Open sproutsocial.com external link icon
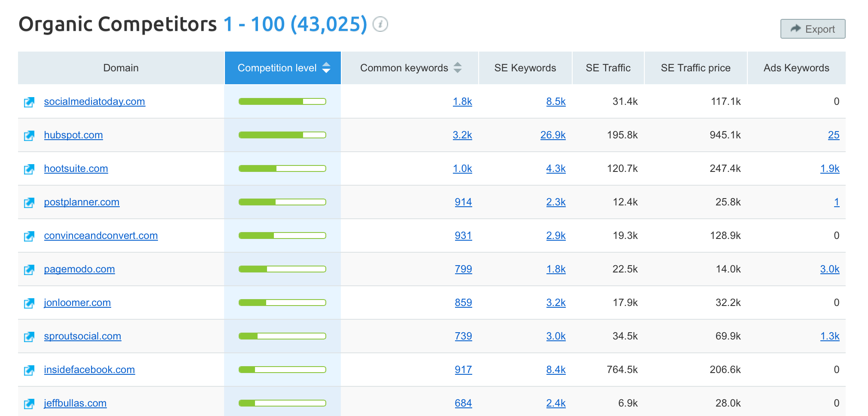Viewport: 868px width, 416px height. 29,337
